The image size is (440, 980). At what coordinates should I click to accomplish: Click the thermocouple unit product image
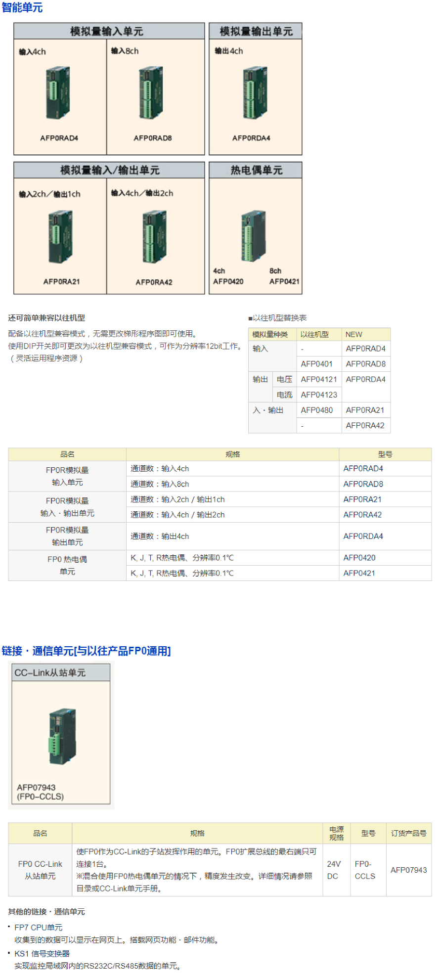pyautogui.click(x=254, y=237)
